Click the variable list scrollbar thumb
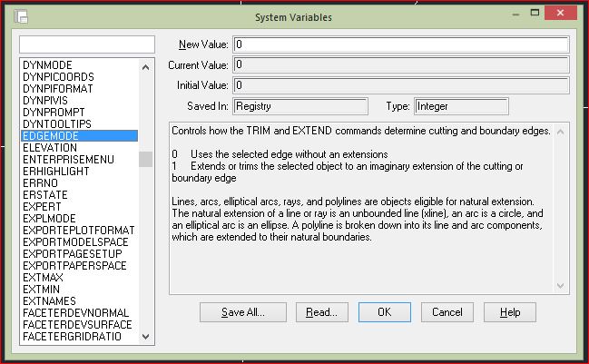The width and height of the screenshot is (589, 364). click(x=146, y=159)
